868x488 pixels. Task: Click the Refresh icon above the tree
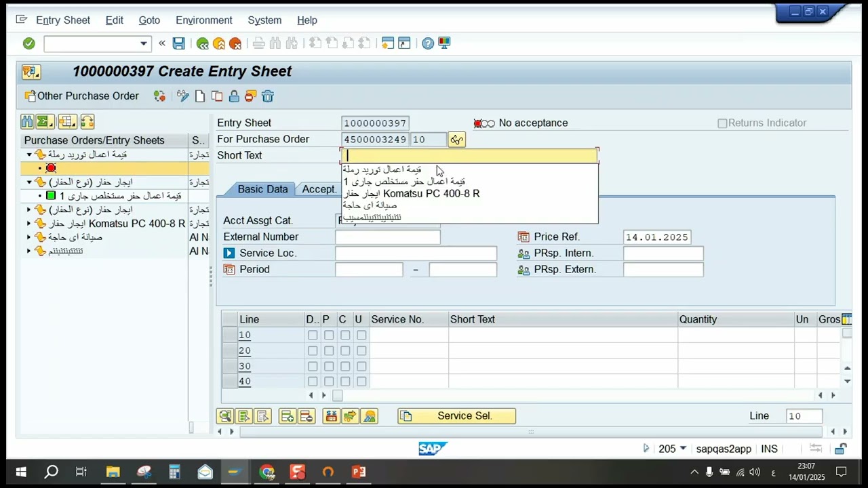tap(87, 122)
